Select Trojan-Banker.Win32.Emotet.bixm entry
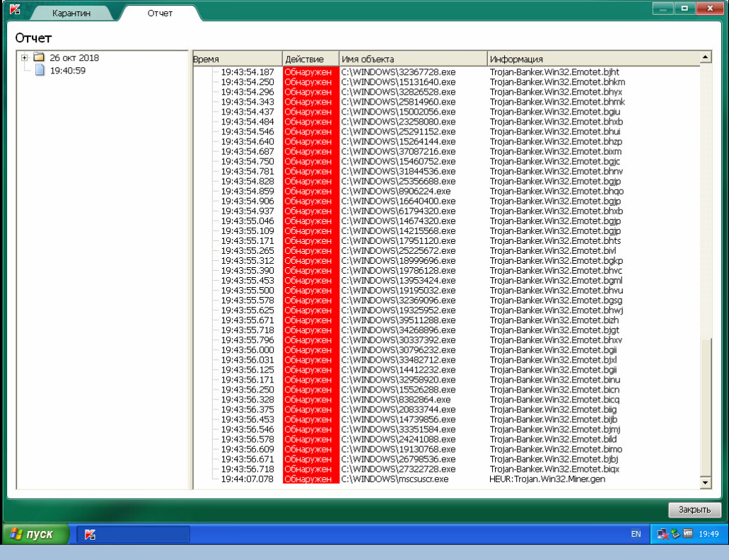Image resolution: width=729 pixels, height=560 pixels. coord(555,151)
